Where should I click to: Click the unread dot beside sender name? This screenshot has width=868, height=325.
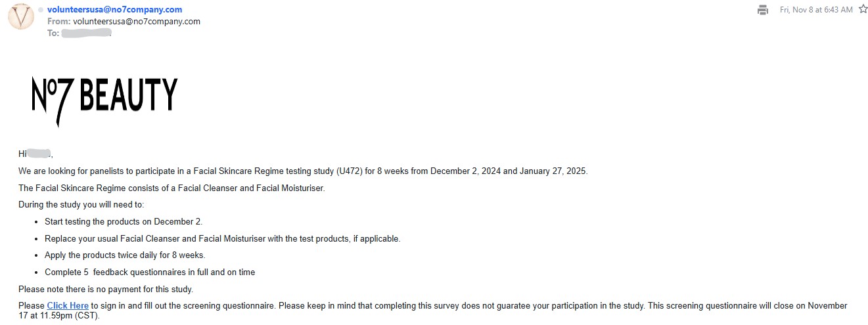coord(41,10)
